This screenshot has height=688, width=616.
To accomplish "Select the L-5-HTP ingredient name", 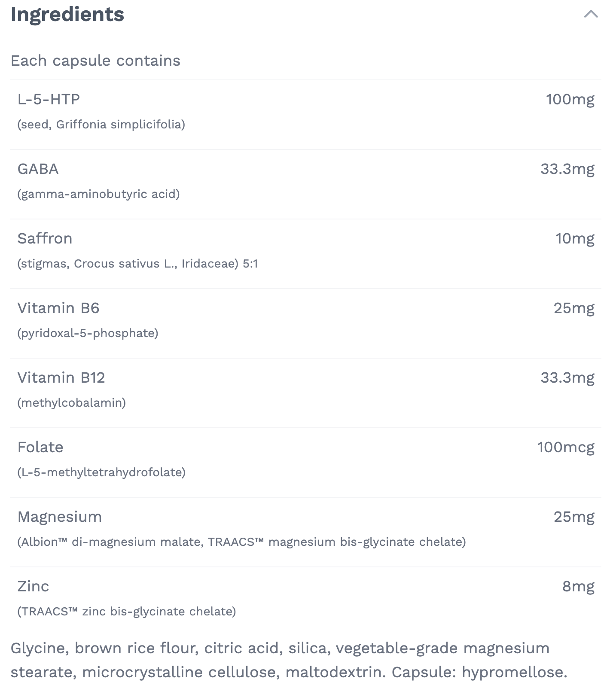I will click(49, 100).
